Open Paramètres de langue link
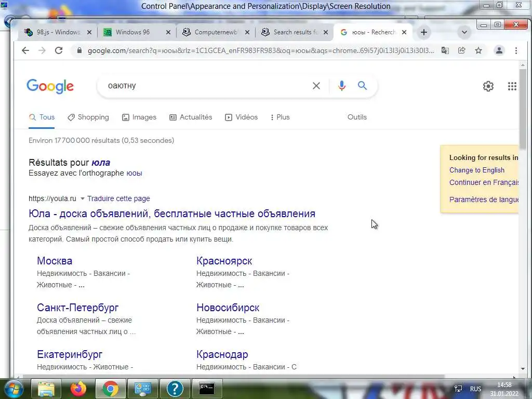 pos(484,199)
